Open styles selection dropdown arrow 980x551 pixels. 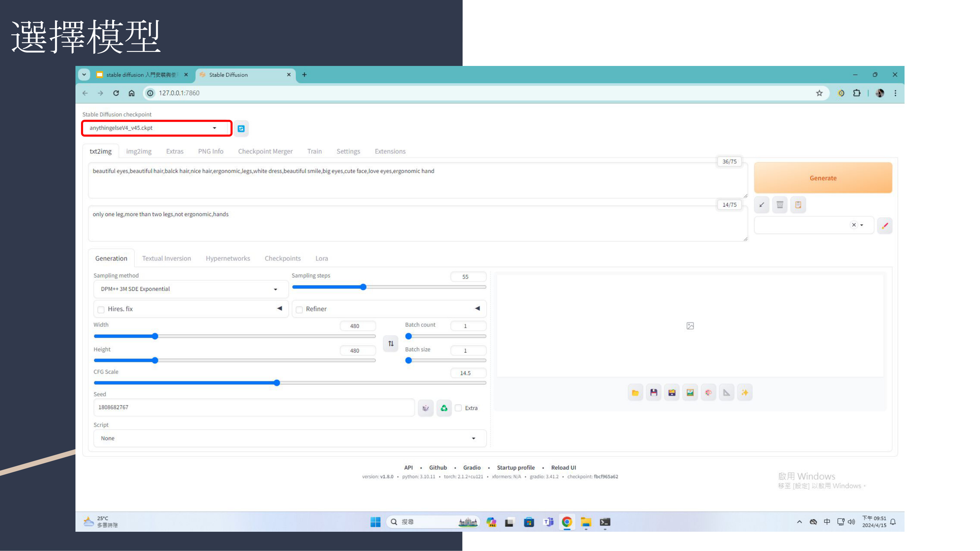pos(862,225)
